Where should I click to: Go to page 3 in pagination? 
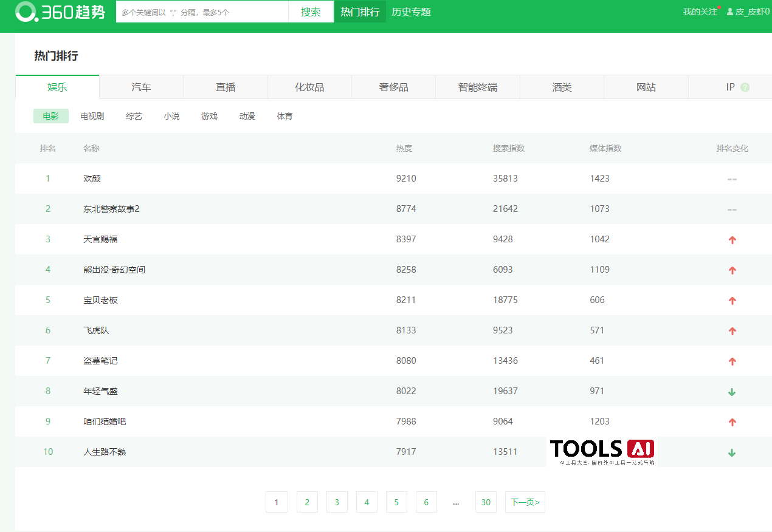click(337, 502)
